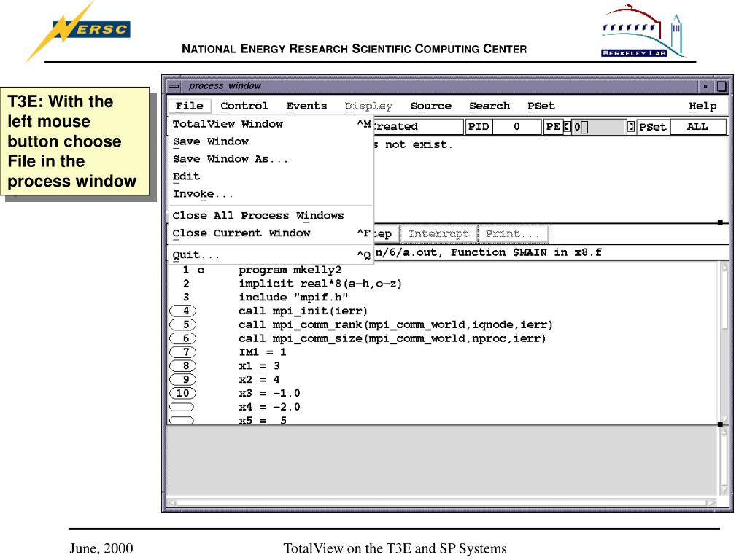Choose Close Current Window entry
The image size is (747, 560).
coord(271,233)
